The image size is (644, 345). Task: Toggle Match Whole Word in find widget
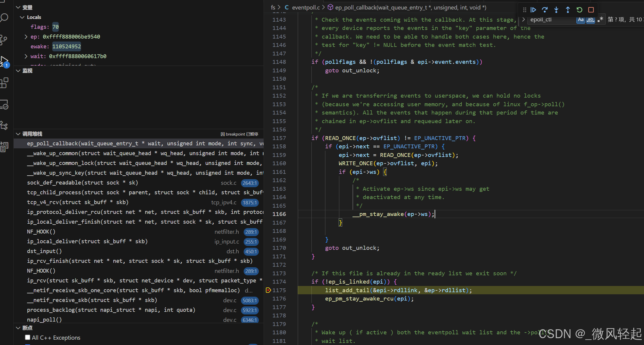click(590, 20)
